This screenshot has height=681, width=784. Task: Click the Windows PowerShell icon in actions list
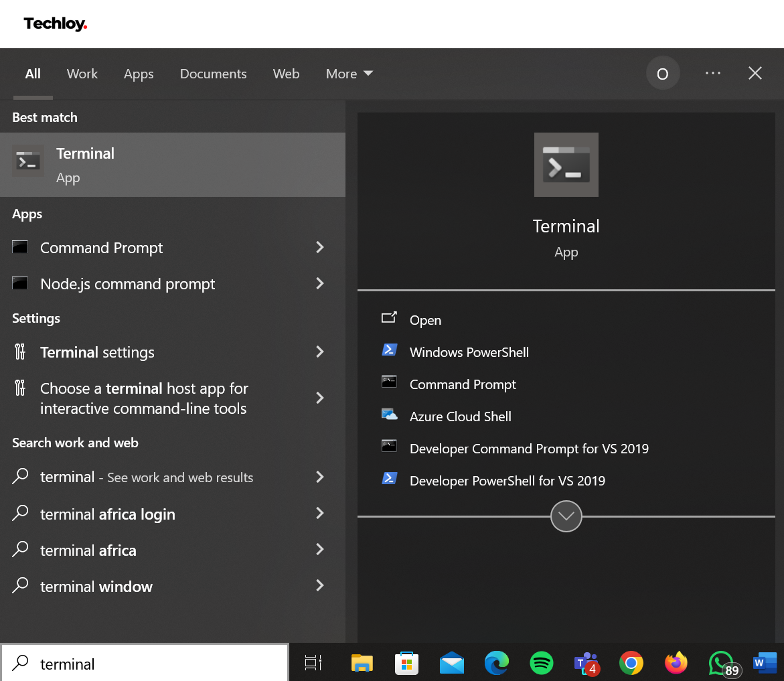(x=390, y=350)
